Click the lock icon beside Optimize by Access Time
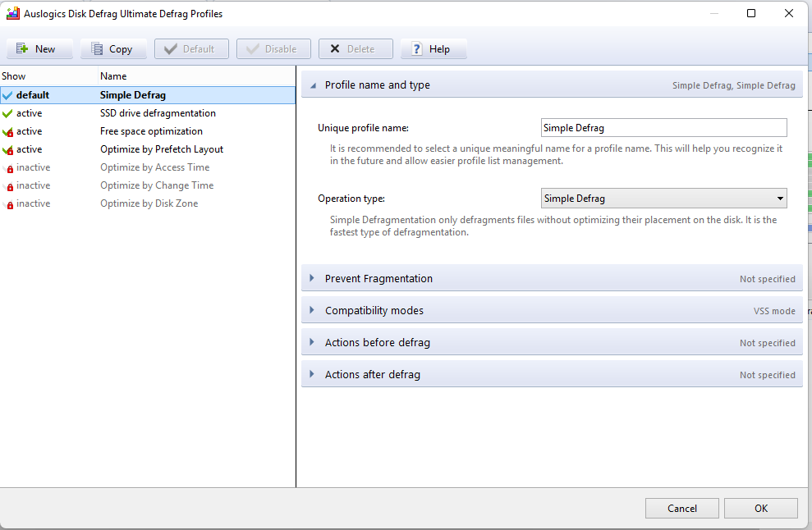 click(x=9, y=168)
